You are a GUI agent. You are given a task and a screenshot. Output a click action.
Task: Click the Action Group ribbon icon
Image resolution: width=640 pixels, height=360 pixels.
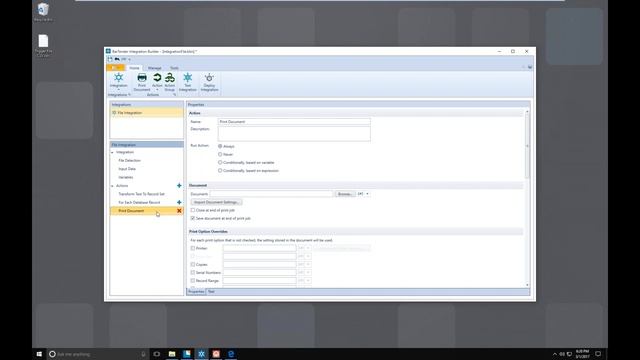[x=170, y=78]
